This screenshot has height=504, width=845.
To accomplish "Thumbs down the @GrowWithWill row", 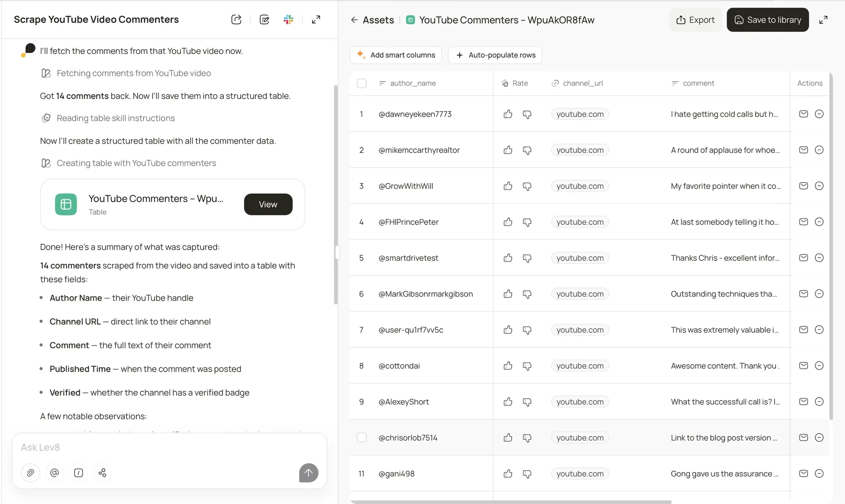I will point(527,186).
